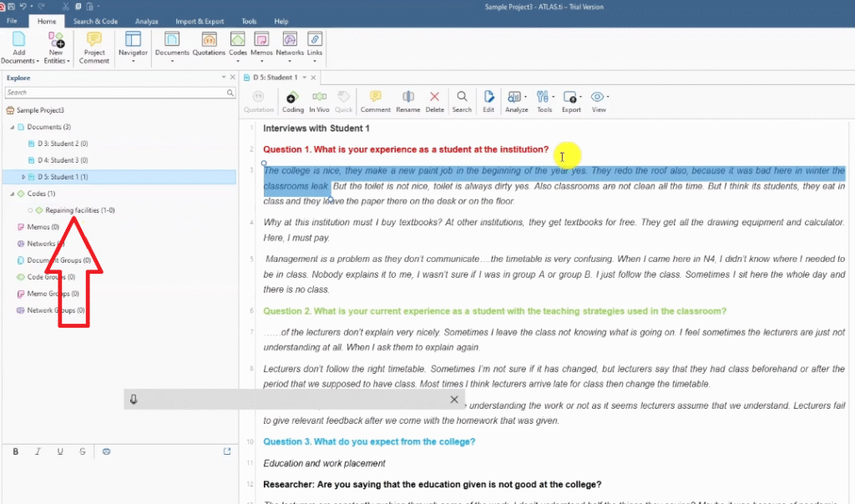Screen dimensions: 855x504
Task: Open the Import & Export ribbon tab
Action: point(199,21)
